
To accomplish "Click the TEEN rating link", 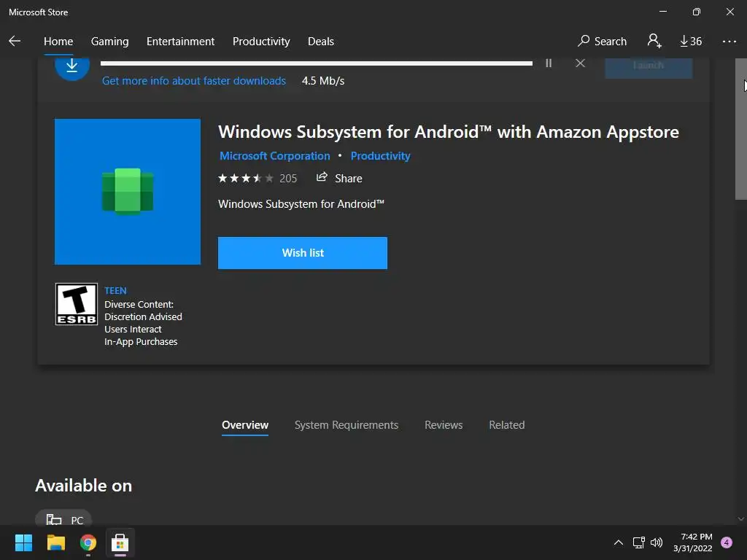I will pos(116,290).
